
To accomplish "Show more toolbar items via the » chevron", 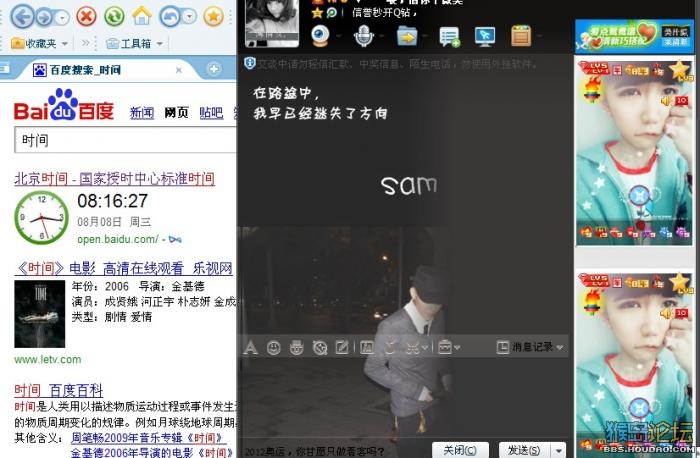I will [85, 43].
